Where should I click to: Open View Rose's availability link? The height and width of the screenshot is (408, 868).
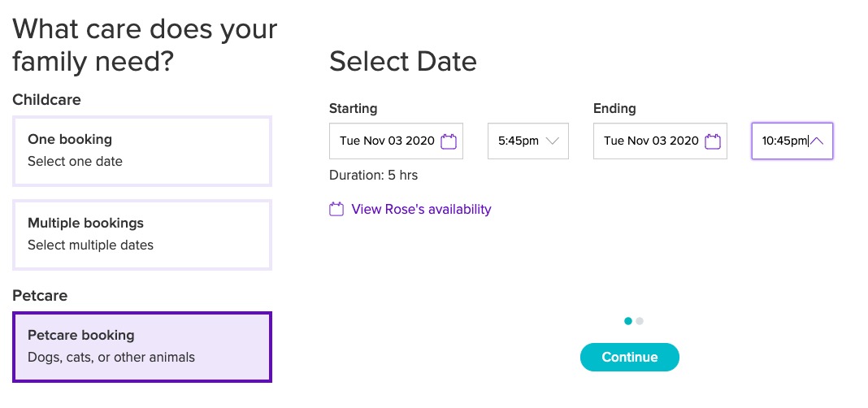click(421, 209)
